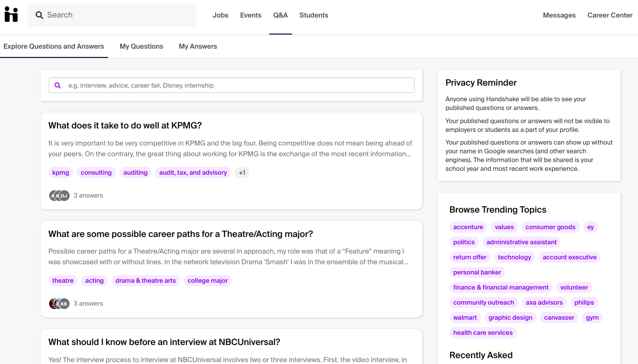Image resolution: width=638 pixels, height=364 pixels.
Task: Select the theatre tag
Action: (63, 280)
